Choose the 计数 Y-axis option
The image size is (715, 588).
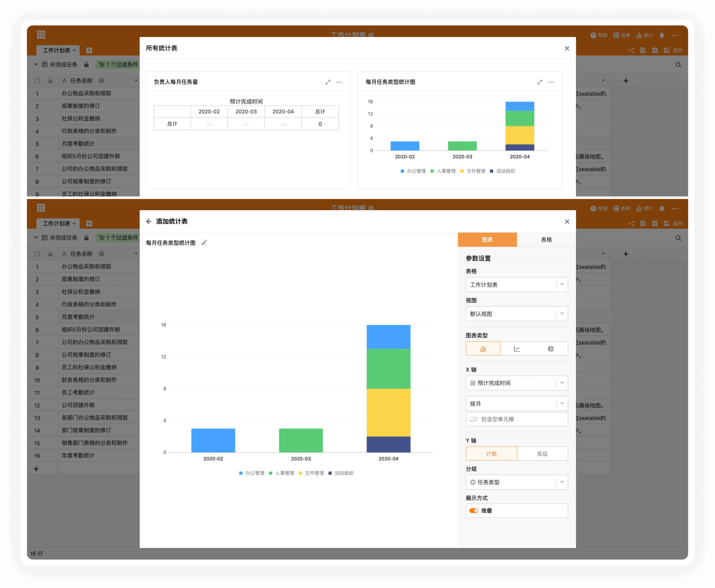[x=491, y=454]
